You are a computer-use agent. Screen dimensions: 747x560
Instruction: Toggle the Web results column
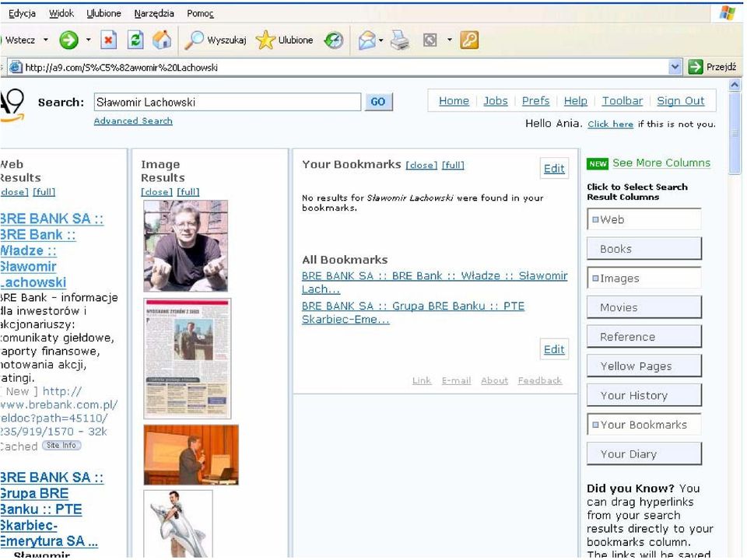[x=644, y=219]
